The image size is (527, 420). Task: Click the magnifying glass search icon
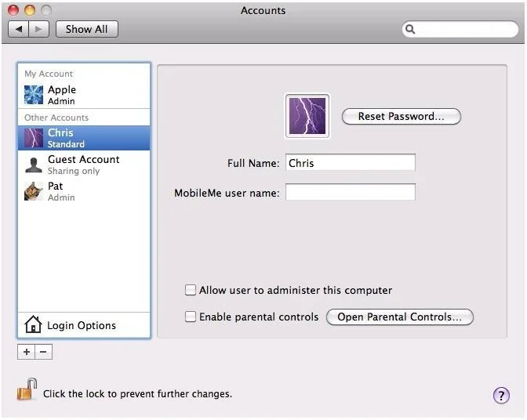pos(410,29)
